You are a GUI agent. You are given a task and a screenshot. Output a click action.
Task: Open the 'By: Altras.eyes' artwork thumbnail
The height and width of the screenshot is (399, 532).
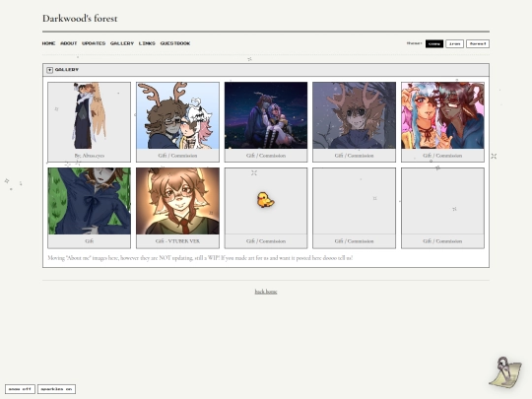(90, 115)
